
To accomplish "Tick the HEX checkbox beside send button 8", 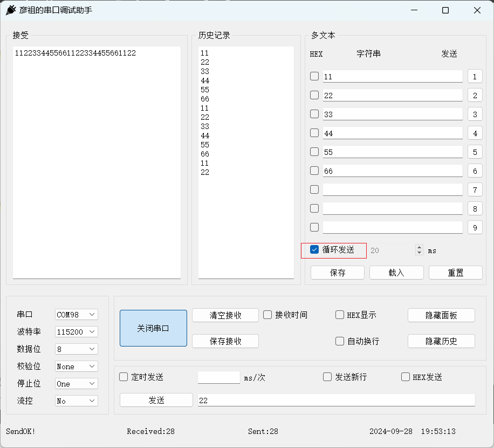I will coord(314,209).
